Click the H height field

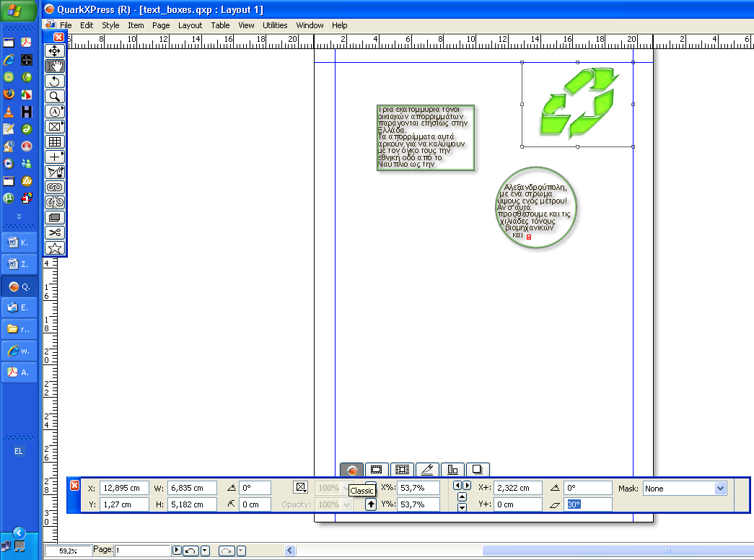192,504
